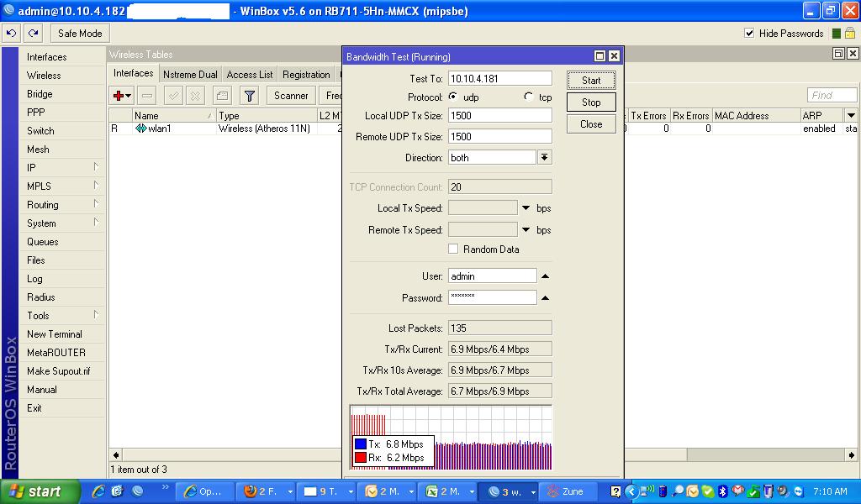This screenshot has height=504, width=861.
Task: Stop the running bandwidth test
Action: (x=590, y=102)
